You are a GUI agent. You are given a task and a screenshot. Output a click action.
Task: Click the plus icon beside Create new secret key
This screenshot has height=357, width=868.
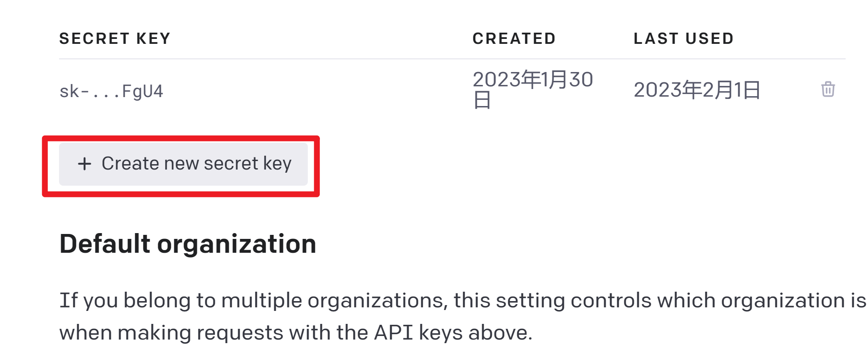pos(85,164)
